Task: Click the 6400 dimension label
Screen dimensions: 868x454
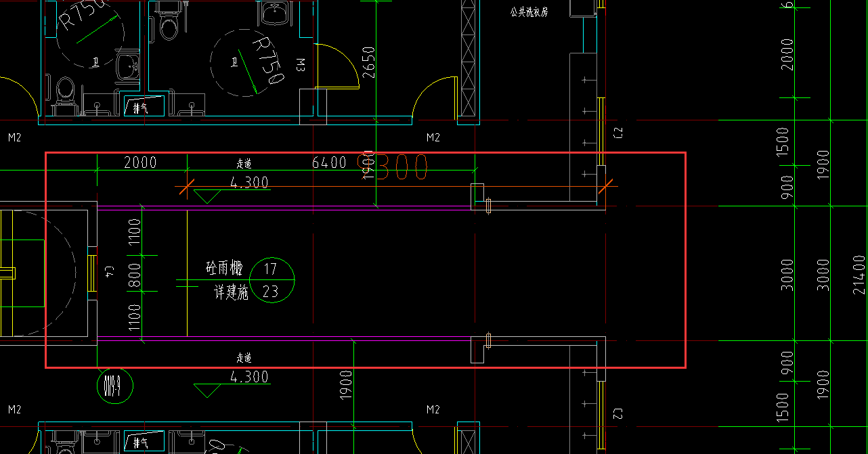Action: pos(329,162)
